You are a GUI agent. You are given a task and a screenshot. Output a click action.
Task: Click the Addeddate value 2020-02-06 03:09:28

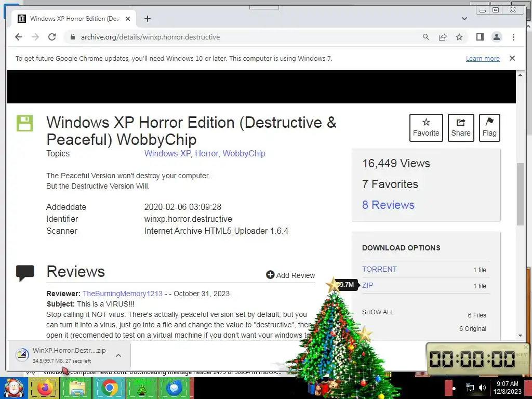(183, 207)
